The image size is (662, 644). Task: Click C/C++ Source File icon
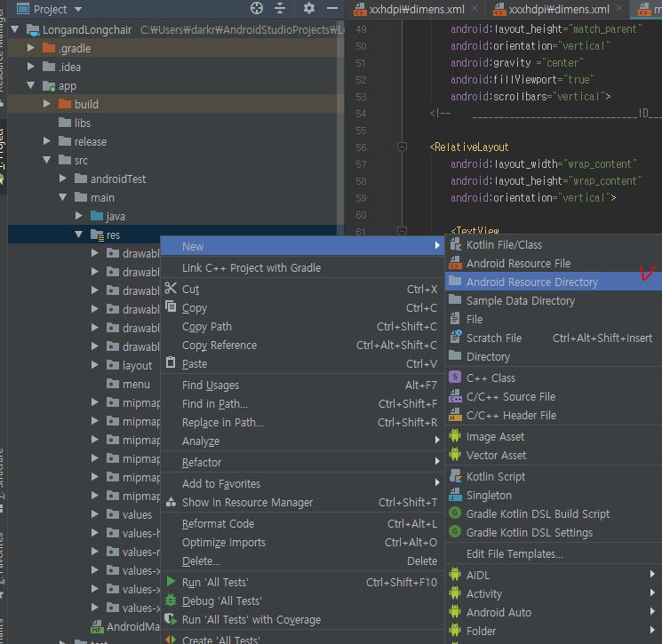coord(455,396)
